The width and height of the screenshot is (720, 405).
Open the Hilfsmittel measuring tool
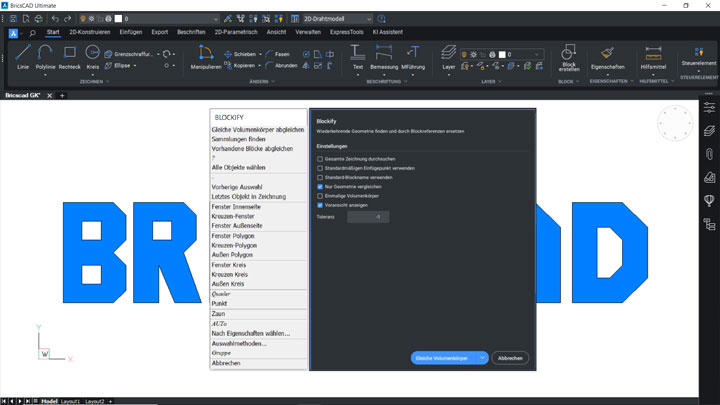653,56
